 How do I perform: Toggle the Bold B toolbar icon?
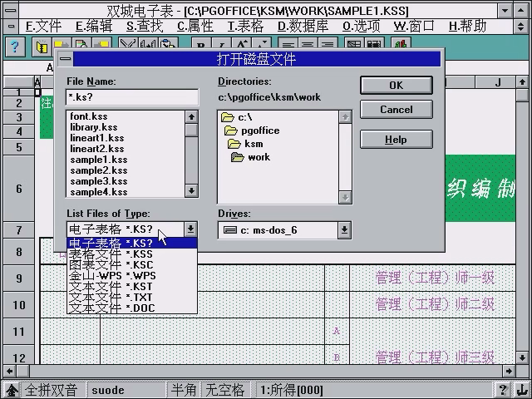coord(201,44)
